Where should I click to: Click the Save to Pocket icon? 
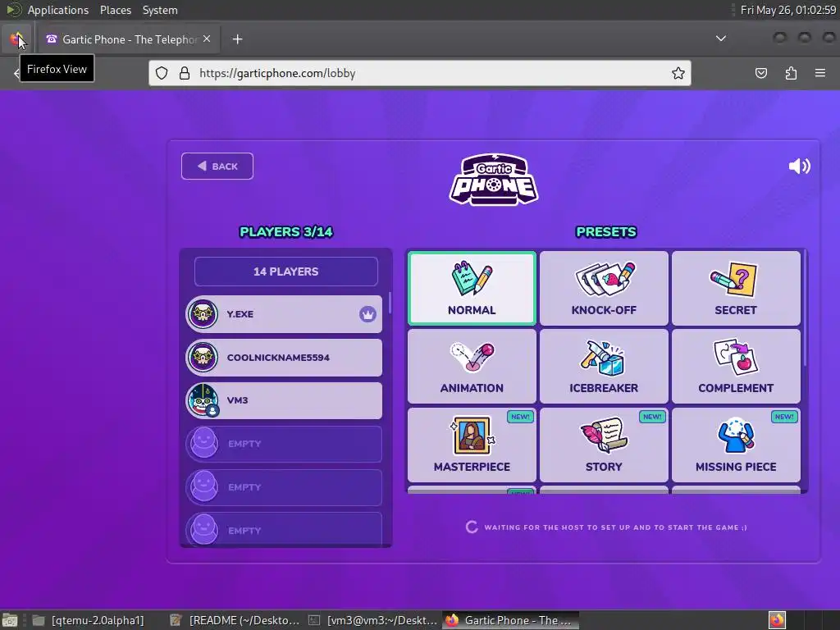click(x=760, y=73)
